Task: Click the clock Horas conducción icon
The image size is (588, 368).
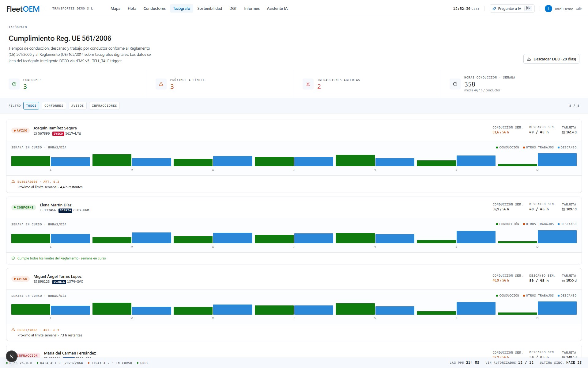Action: (455, 84)
